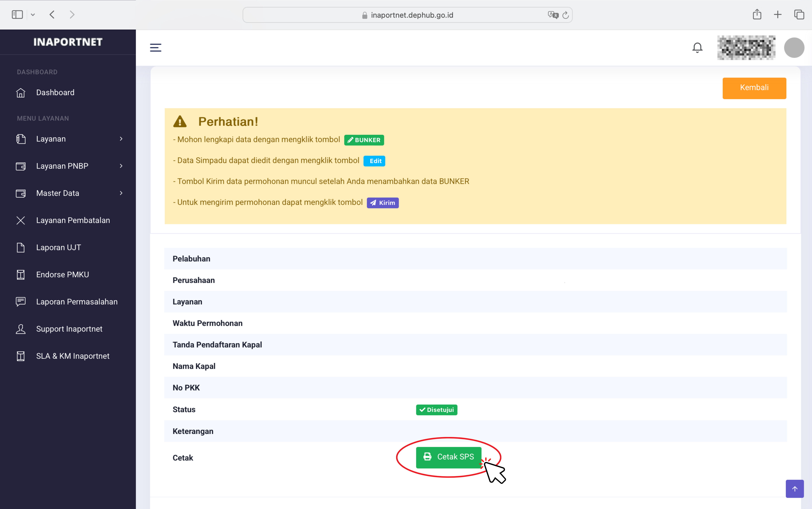Go to Laporan UJT page
812x509 pixels.
pos(58,247)
